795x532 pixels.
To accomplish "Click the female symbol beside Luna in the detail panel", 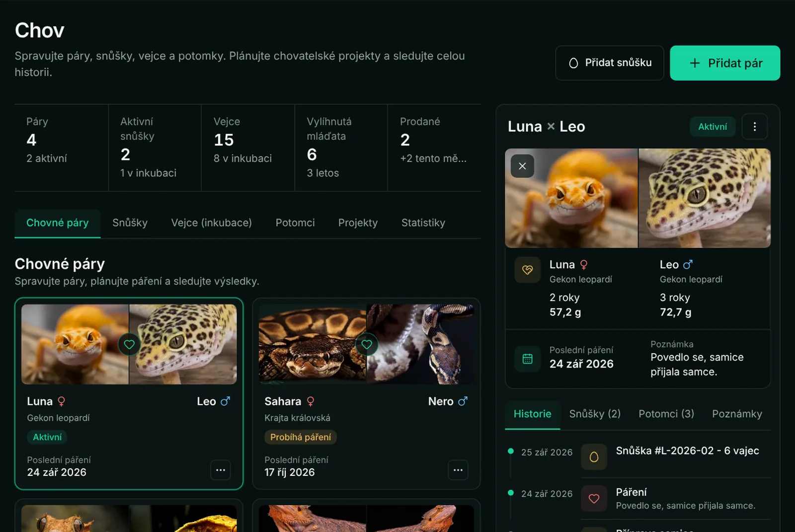I will [x=584, y=265].
